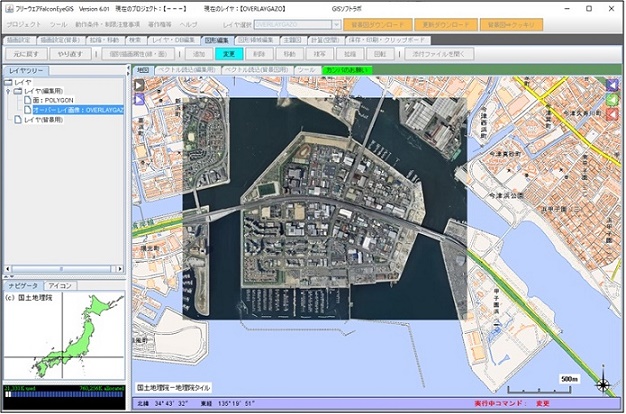This screenshot has width=626, height=414.
Task: Click the red left-arrow icon on map
Action: click(x=612, y=114)
